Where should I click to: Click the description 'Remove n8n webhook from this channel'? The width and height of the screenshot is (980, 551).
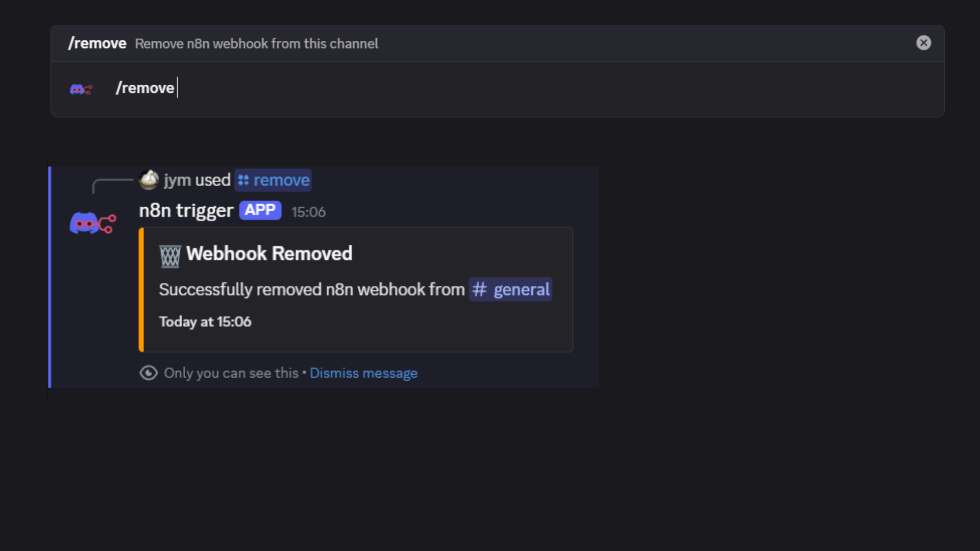tap(256, 44)
